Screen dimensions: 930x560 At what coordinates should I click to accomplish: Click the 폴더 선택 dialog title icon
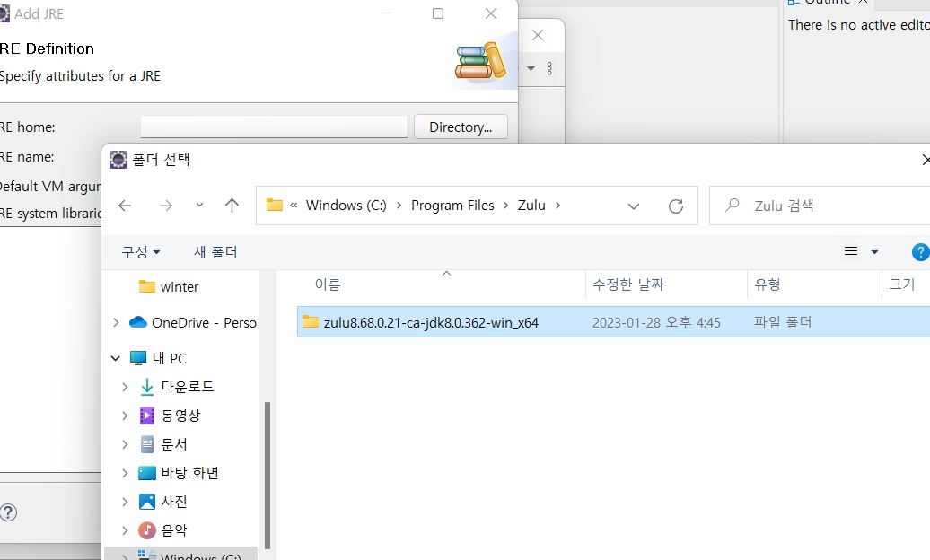point(118,160)
